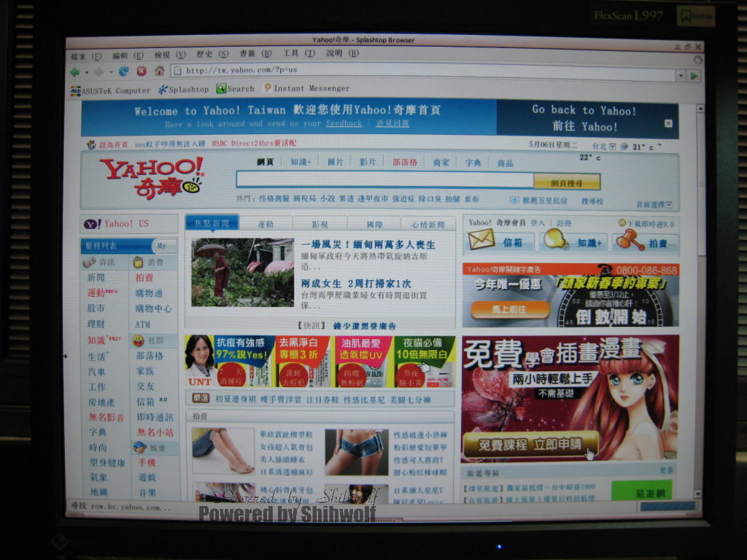Open the 檔案 (F) menu

(x=86, y=56)
